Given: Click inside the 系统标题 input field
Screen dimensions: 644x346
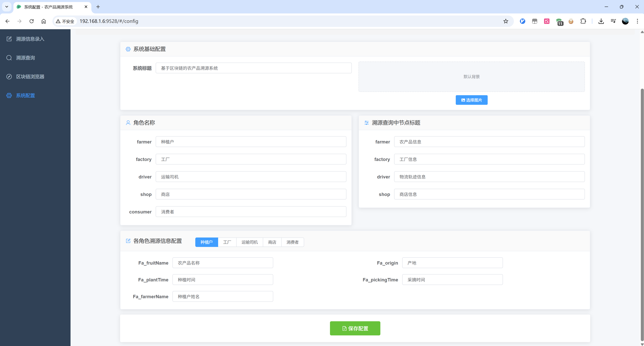Looking at the screenshot, I should [x=254, y=68].
